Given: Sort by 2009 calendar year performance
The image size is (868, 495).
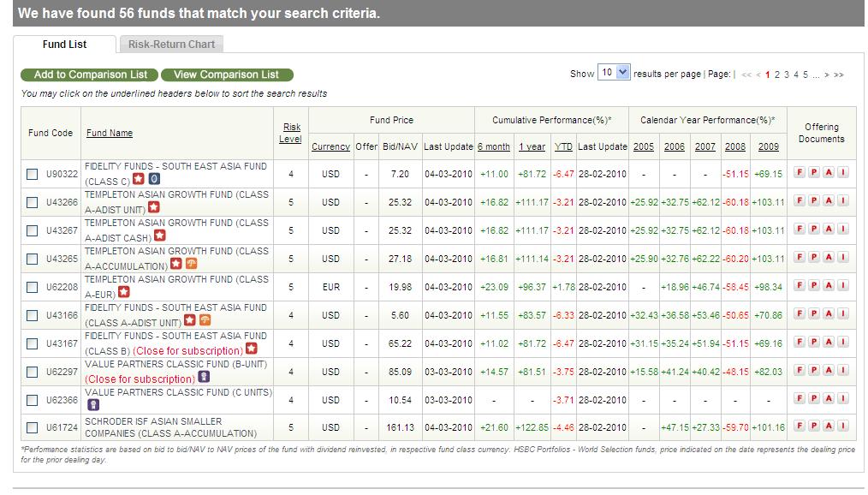Looking at the screenshot, I should click(769, 146).
